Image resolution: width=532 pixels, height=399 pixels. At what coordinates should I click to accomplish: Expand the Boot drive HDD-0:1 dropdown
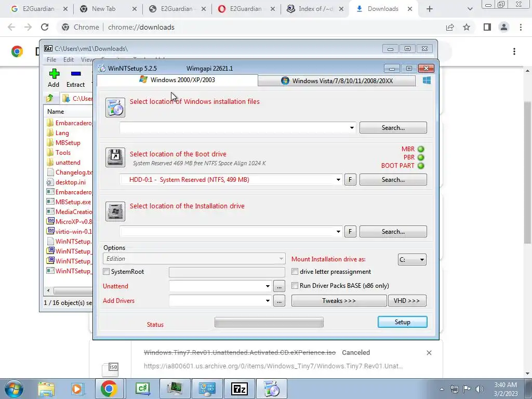pyautogui.click(x=338, y=179)
